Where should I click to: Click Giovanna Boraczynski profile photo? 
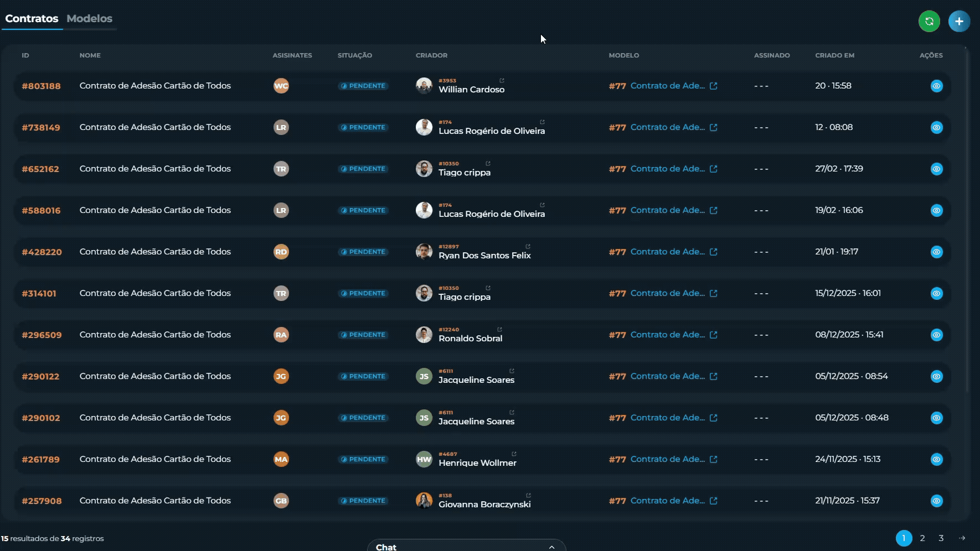coord(424,501)
